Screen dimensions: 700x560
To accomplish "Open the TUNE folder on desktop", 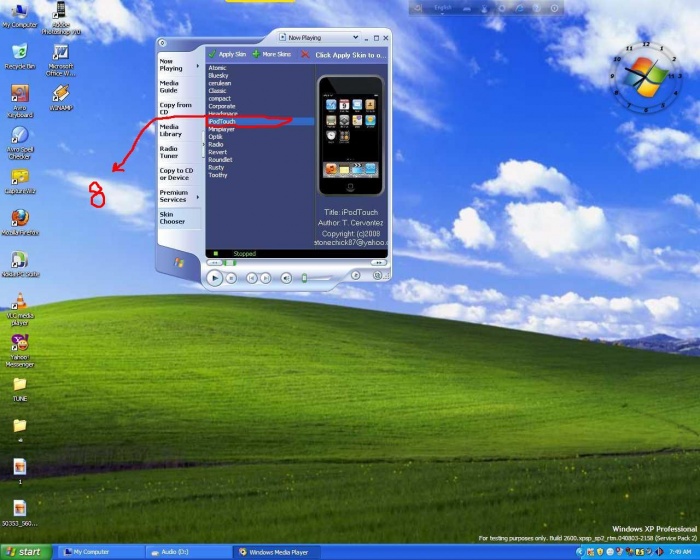I will click(x=20, y=390).
